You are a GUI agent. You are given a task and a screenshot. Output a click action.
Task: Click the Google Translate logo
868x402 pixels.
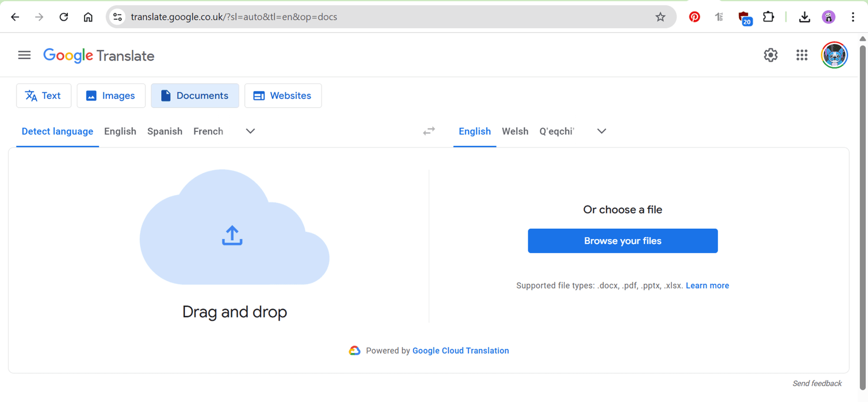tap(99, 55)
